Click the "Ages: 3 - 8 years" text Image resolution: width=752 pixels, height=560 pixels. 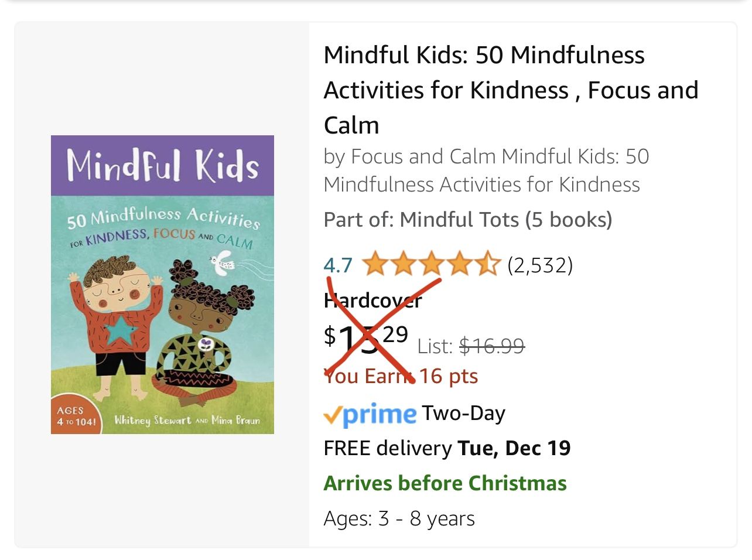pos(399,518)
